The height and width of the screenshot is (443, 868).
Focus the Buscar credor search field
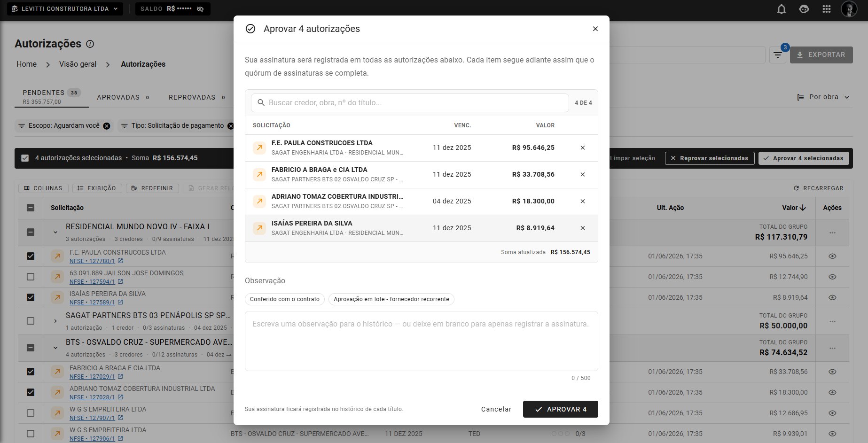[x=410, y=102]
